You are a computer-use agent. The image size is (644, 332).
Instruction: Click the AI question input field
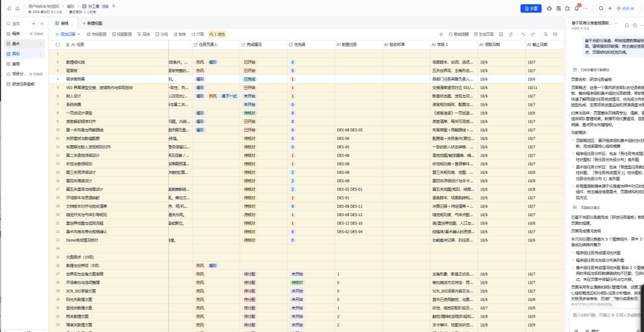pyautogui.click(x=606, y=315)
